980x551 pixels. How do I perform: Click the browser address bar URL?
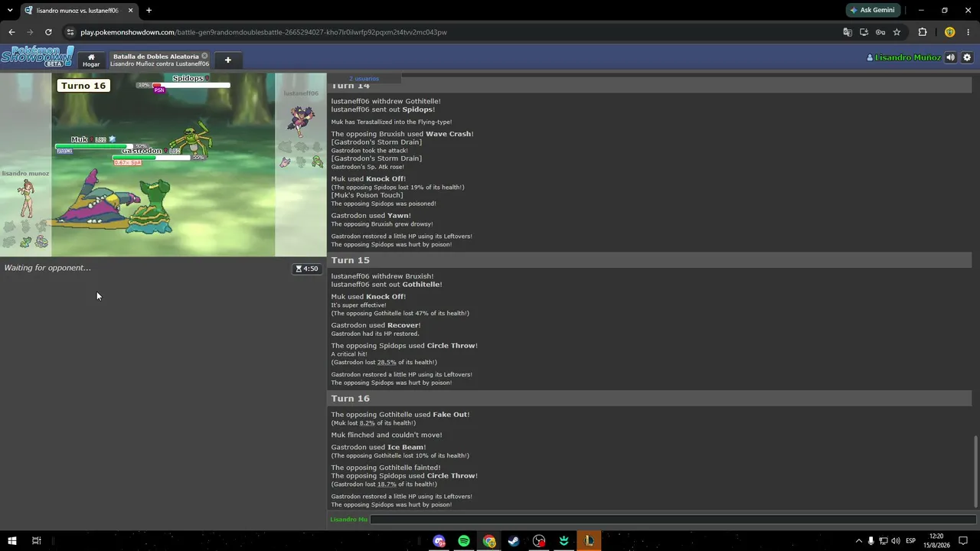pos(263,32)
